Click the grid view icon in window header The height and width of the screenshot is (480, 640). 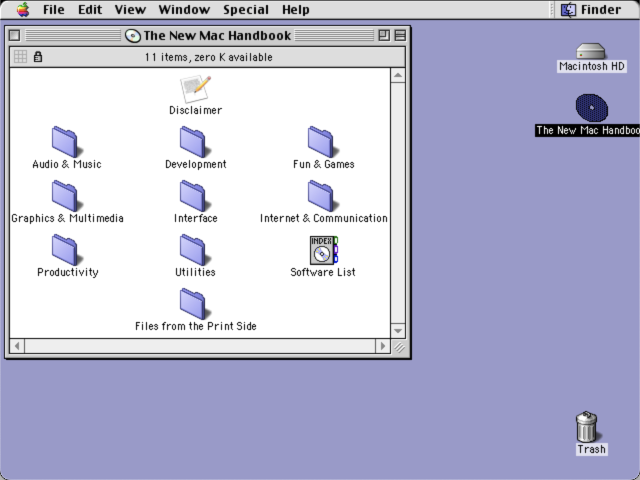pos(20,56)
